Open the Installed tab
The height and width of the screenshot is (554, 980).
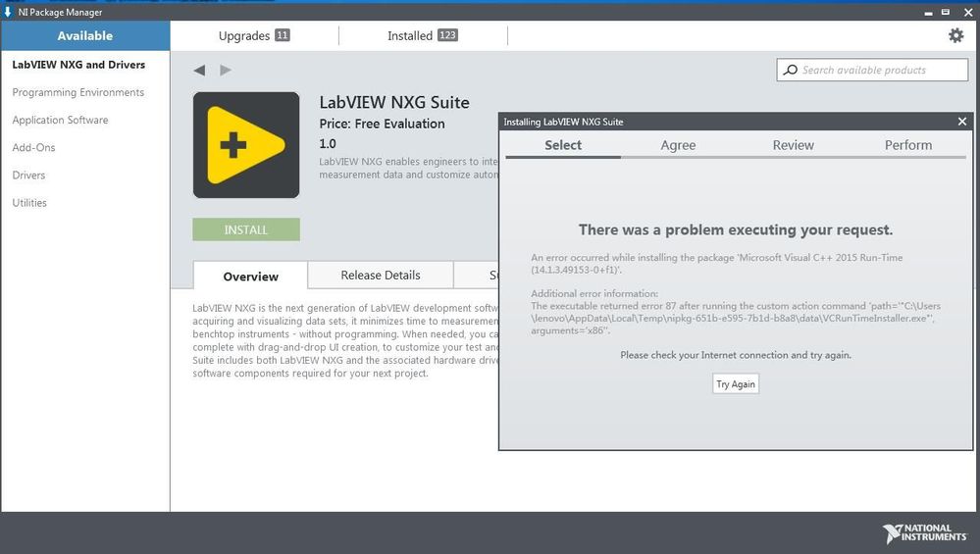[423, 35]
